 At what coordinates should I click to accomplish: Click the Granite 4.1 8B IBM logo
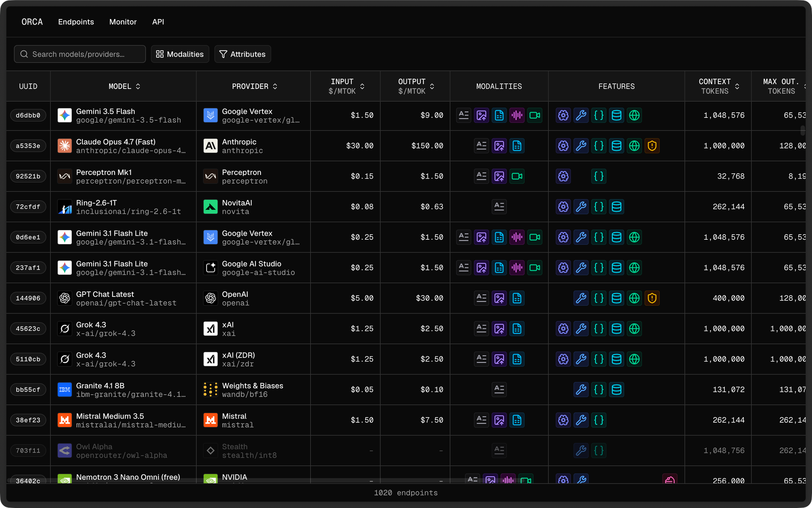pos(65,390)
